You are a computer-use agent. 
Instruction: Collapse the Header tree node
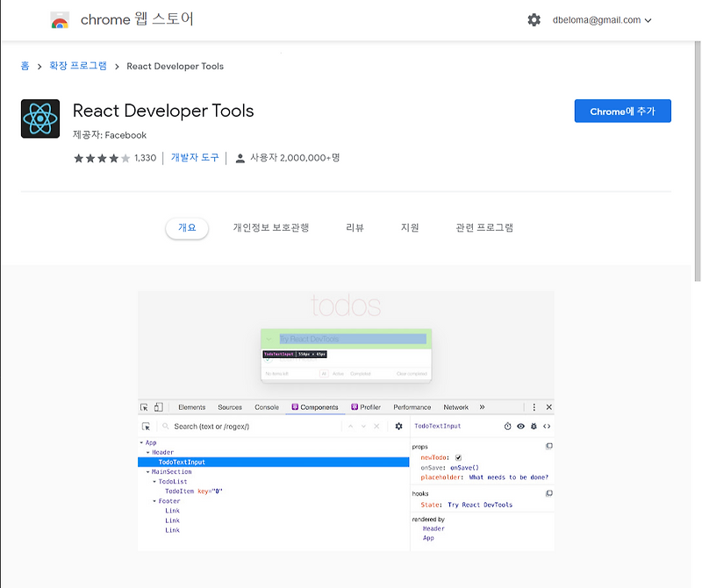[150, 451]
